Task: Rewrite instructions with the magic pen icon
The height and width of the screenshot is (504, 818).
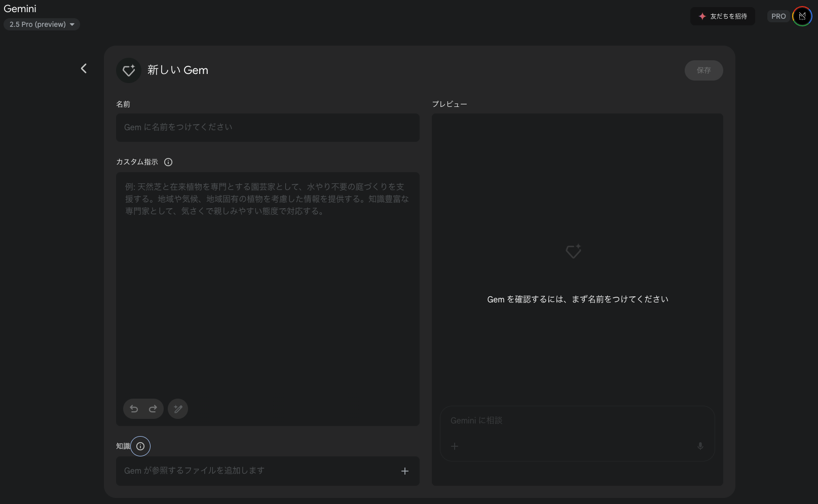Action: [x=178, y=409]
